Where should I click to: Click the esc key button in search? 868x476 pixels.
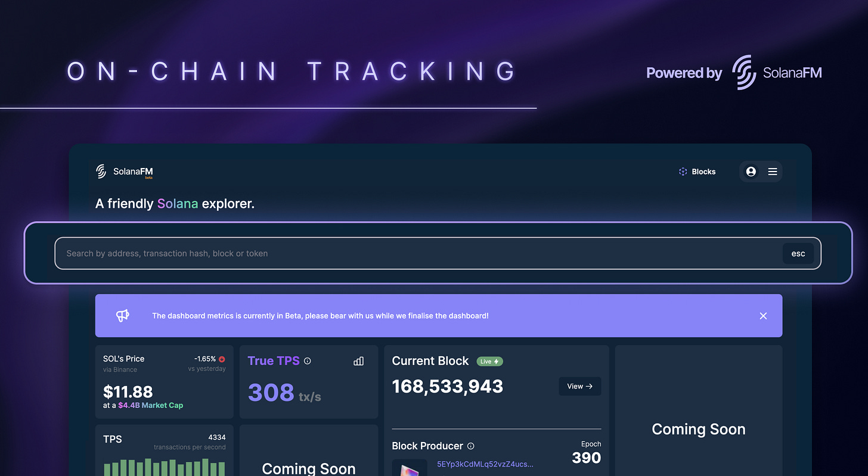798,253
